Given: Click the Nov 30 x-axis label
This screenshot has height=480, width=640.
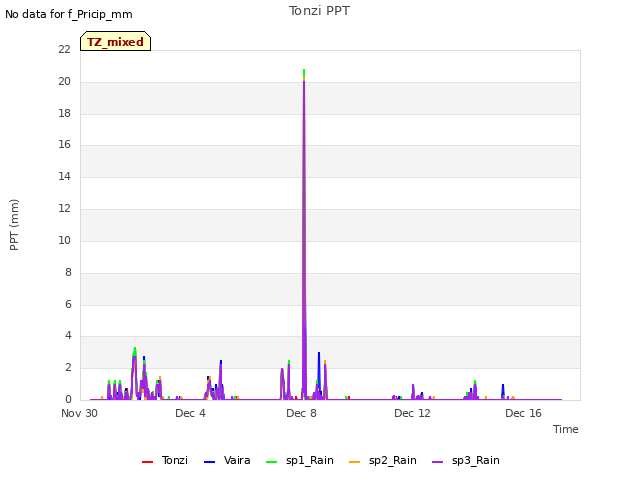Looking at the screenshot, I should coord(79,413).
